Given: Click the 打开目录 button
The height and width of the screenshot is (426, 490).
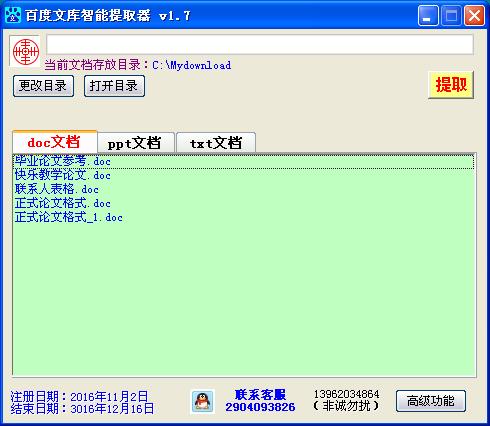Looking at the screenshot, I should [114, 86].
